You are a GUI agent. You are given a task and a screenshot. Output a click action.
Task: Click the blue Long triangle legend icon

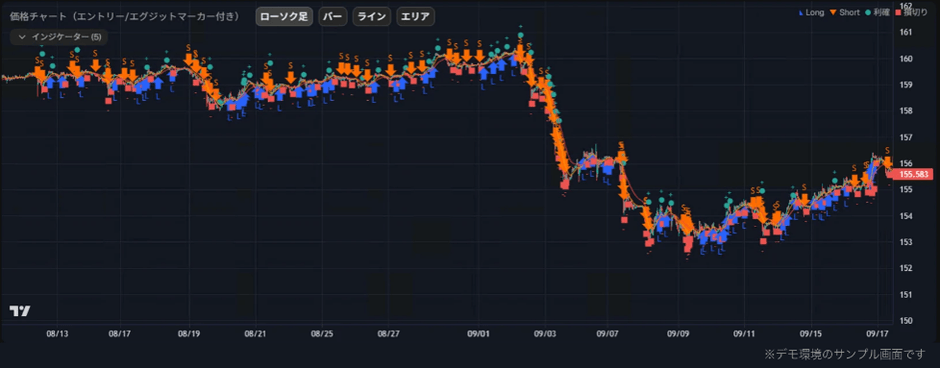click(802, 12)
